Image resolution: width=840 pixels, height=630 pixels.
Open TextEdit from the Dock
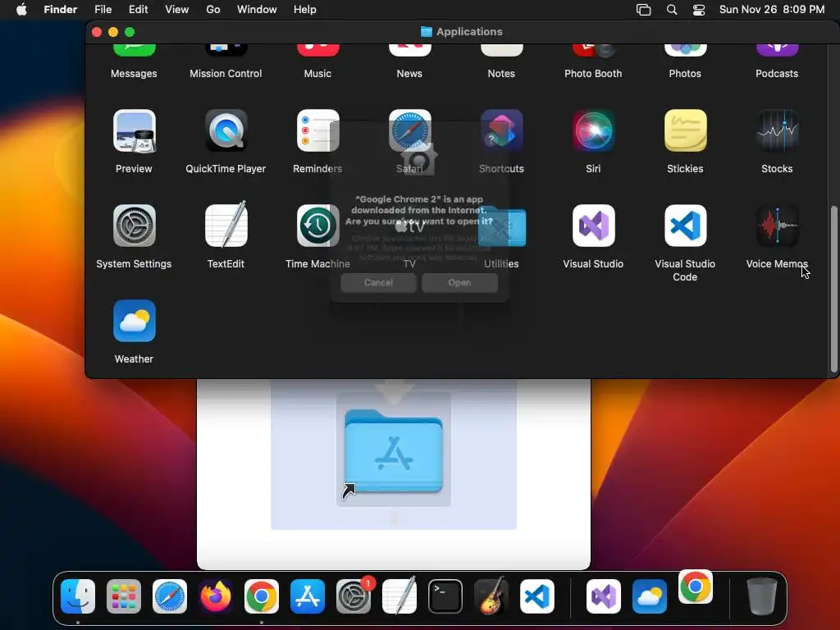click(399, 596)
